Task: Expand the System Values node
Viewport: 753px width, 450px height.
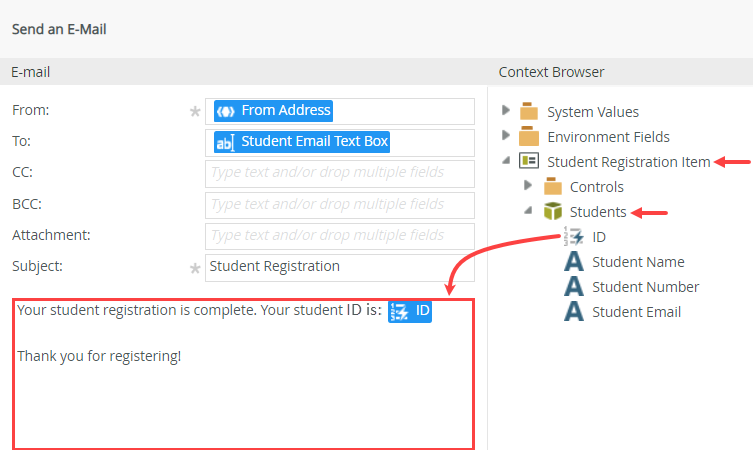Action: (x=507, y=111)
